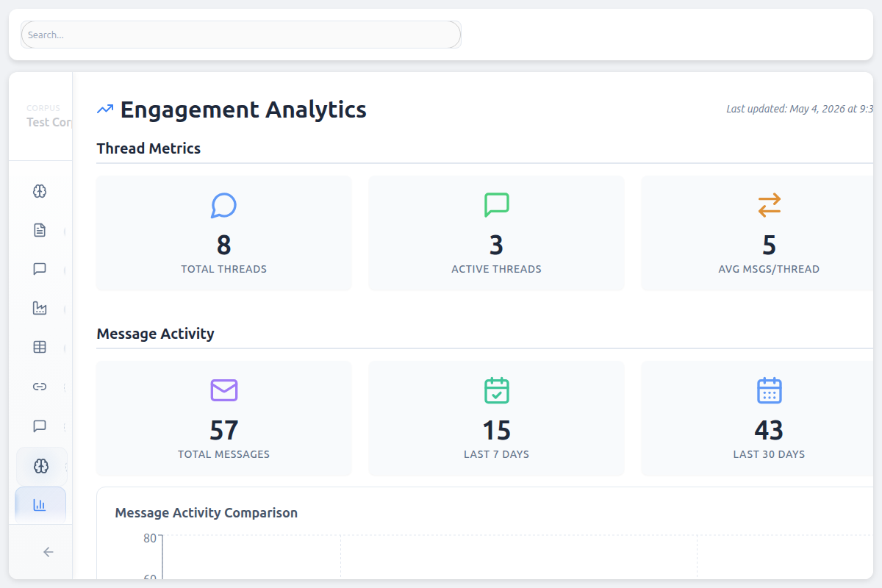Select the speech bubble icon below the link icon
The image size is (882, 588).
pos(40,426)
